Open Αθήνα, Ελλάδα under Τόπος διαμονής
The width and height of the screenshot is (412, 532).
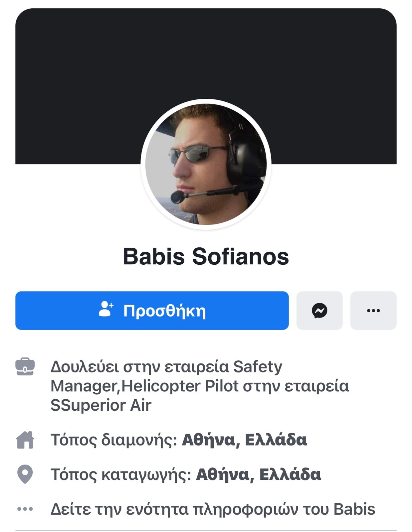point(244,440)
